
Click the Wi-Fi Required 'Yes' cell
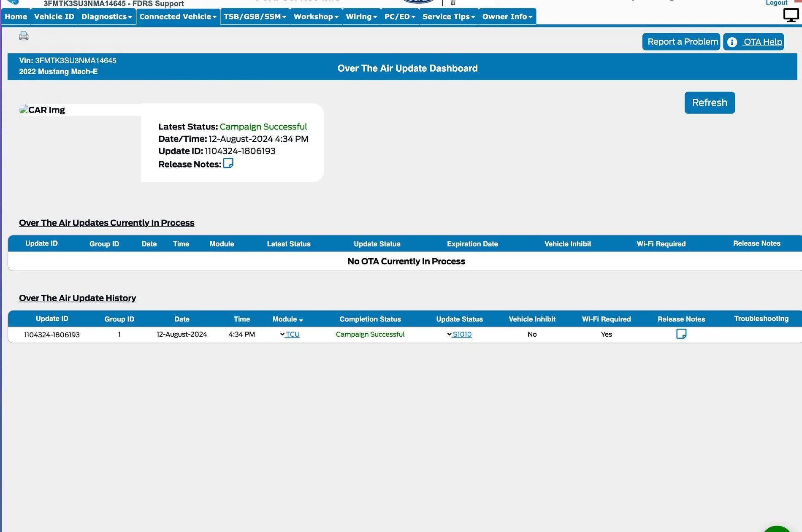(606, 334)
